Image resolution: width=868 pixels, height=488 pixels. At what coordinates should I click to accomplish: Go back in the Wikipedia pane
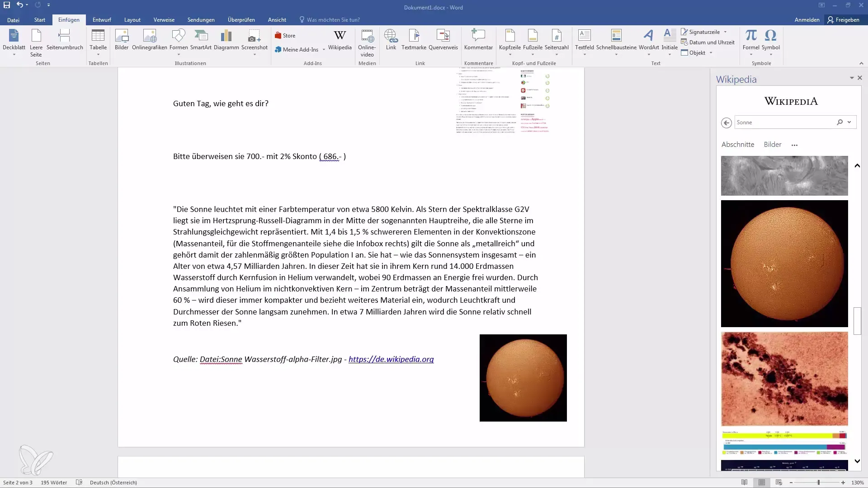pyautogui.click(x=726, y=123)
